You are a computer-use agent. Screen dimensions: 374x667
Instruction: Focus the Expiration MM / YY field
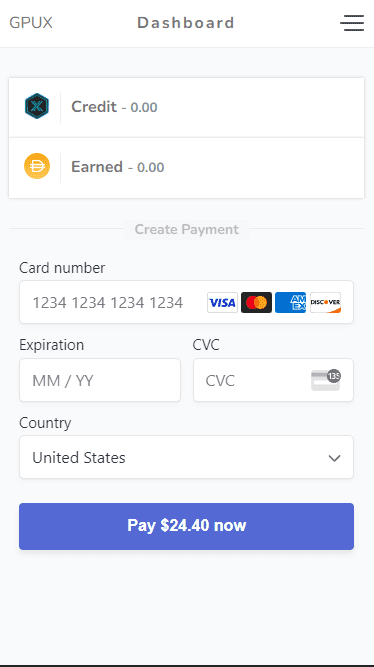pyautogui.click(x=100, y=380)
